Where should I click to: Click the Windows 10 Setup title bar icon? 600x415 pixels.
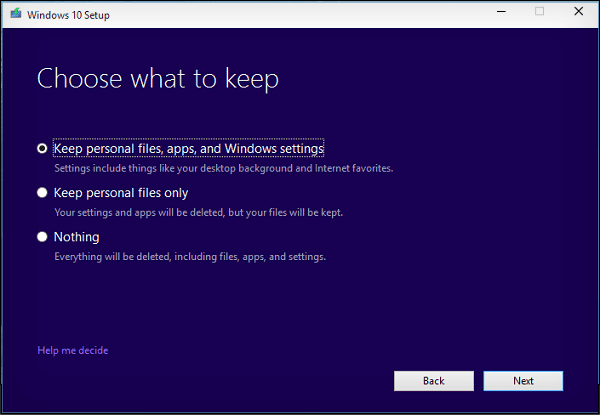13,12
